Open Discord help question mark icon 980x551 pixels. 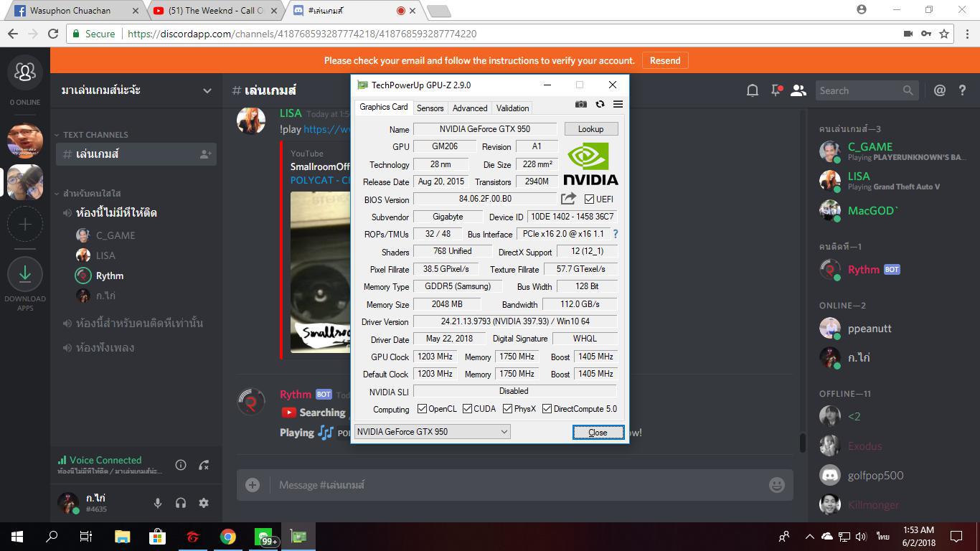(962, 90)
